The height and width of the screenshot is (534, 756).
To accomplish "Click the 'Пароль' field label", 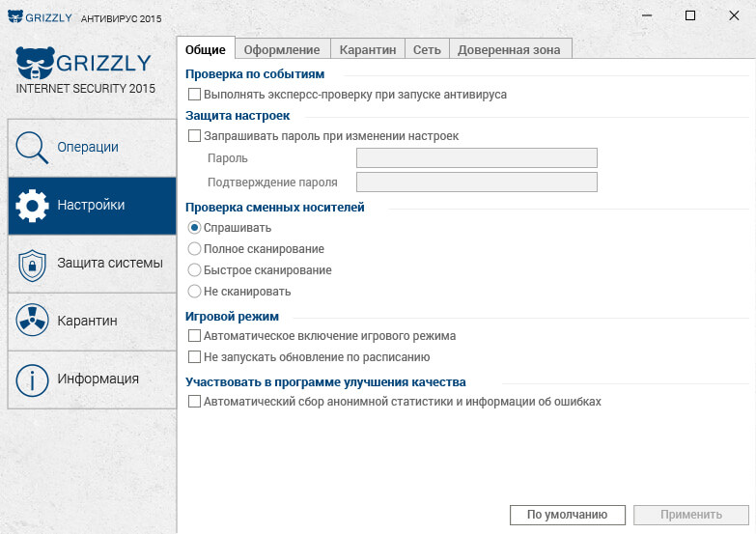I will 228,158.
